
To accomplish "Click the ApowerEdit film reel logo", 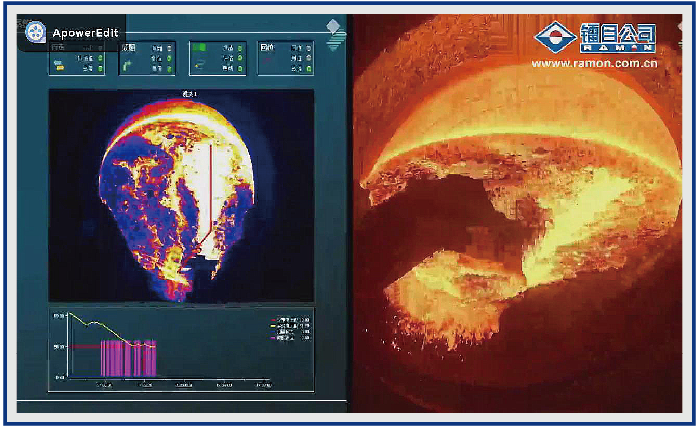I will click(x=33, y=31).
